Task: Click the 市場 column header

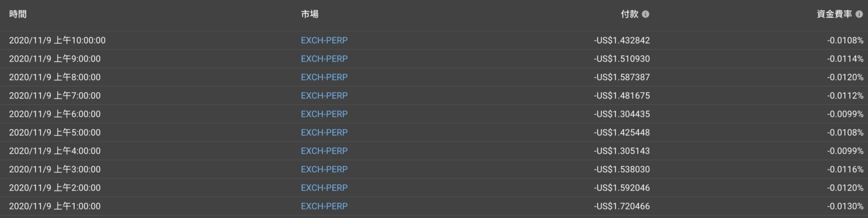Action: click(x=310, y=14)
